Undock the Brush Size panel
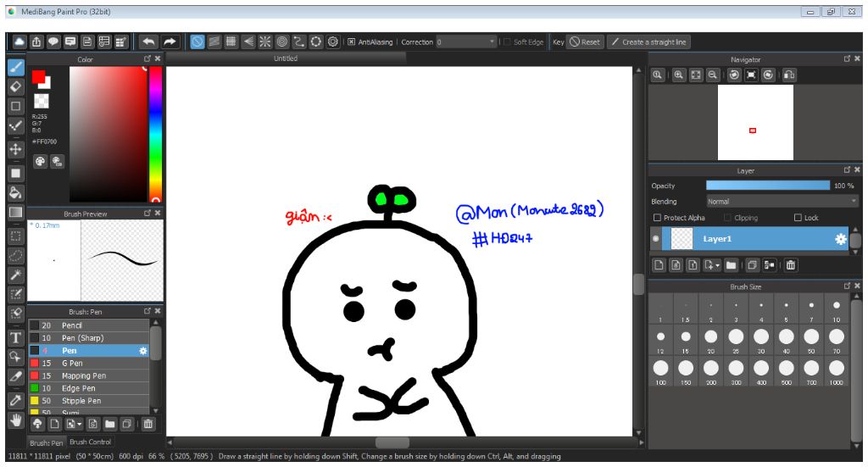Screen dimensions: 868x467 [847, 286]
